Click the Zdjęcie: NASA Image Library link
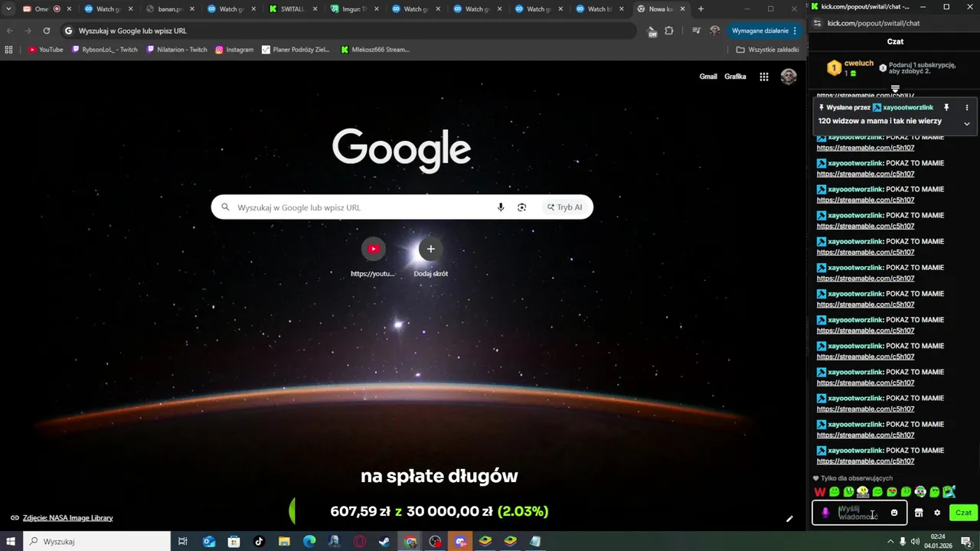Screen dimensions: 980x551 (67, 518)
